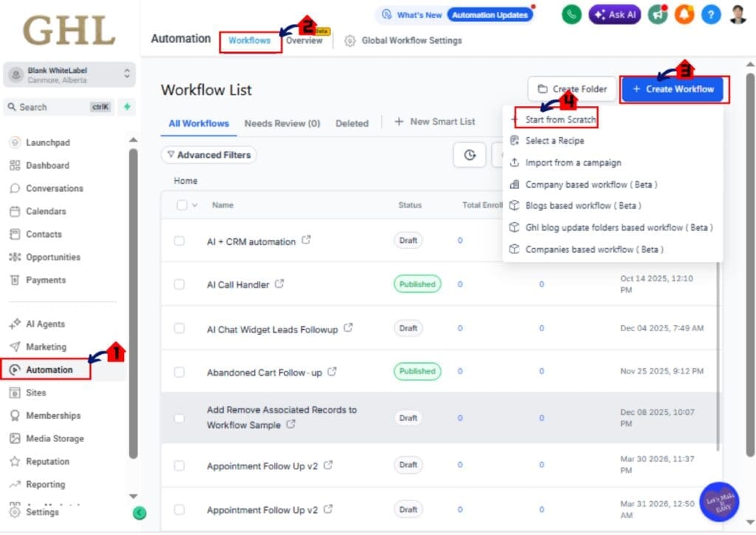Click the What's New icon

(x=385, y=14)
